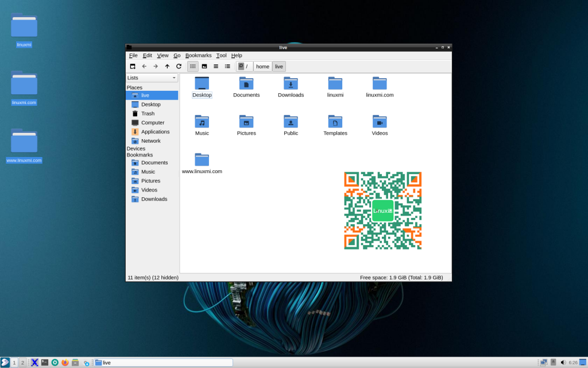This screenshot has width=588, height=368.
Task: Open the start menu on the taskbar
Action: 5,362
